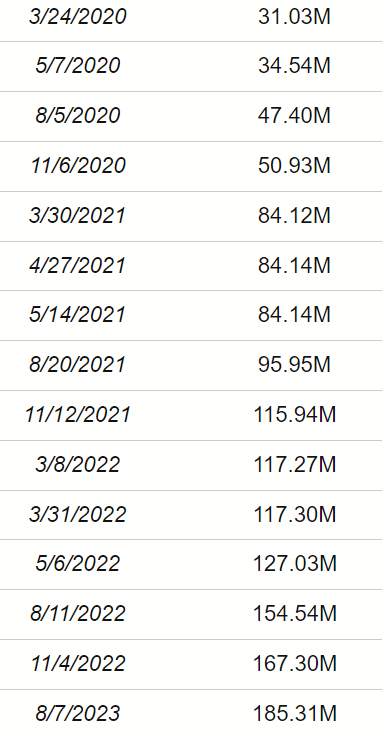Select the 3/8/2022 date cell

[78, 465]
